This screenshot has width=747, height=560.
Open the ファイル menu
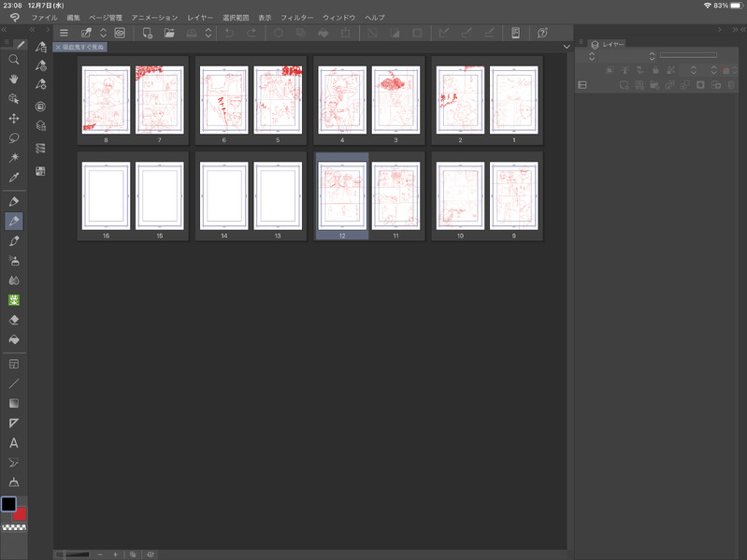pyautogui.click(x=44, y=18)
